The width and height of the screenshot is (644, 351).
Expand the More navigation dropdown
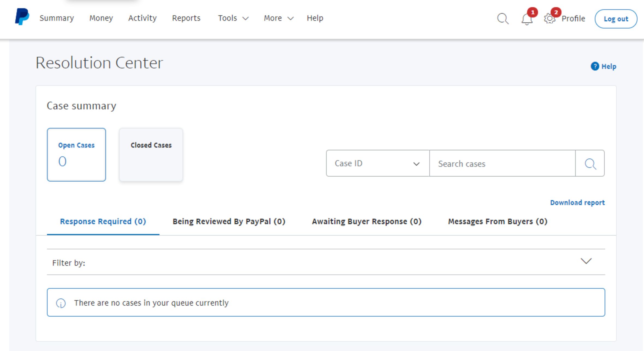pos(277,18)
